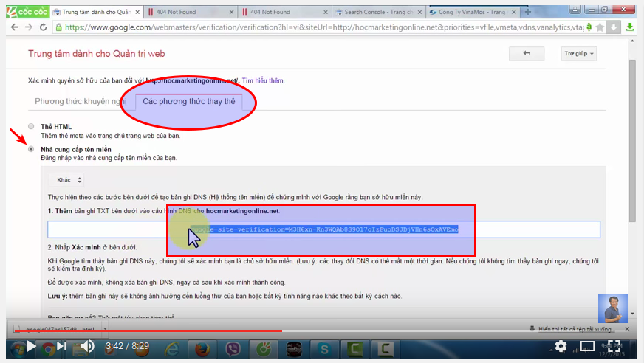Click the green padlock security icon
The height and width of the screenshot is (363, 644).
pyautogui.click(x=59, y=27)
